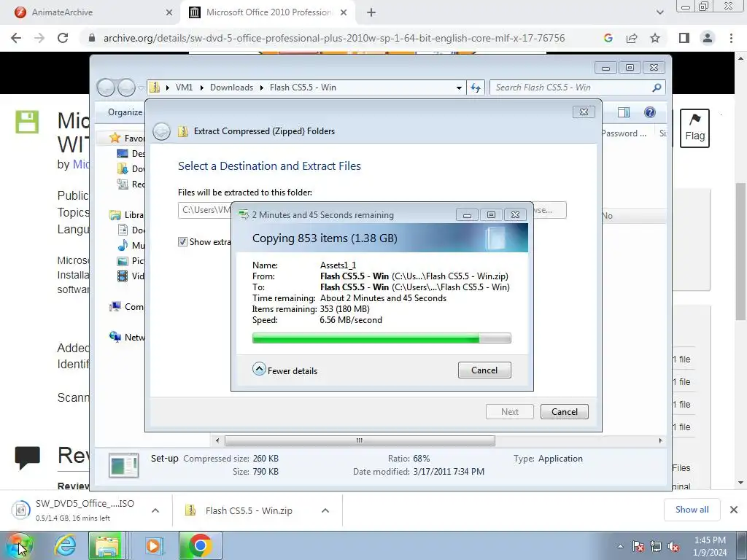This screenshot has height=560, width=747.
Task: Show all downloads
Action: [692, 510]
